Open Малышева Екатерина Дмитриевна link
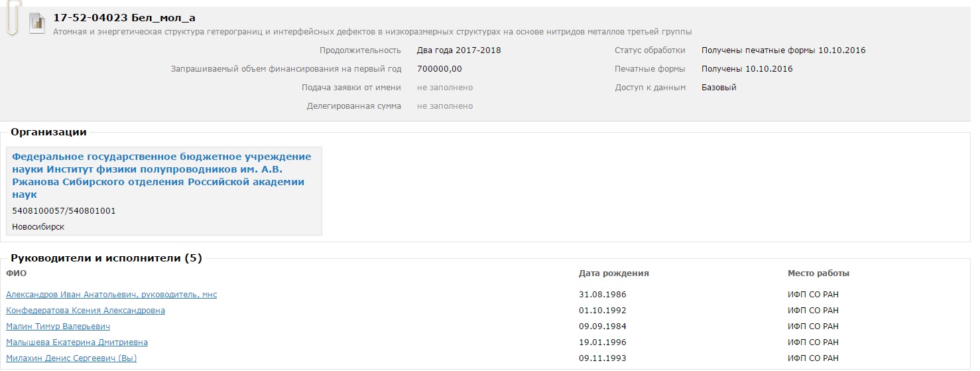The height and width of the screenshot is (371, 980). click(77, 342)
